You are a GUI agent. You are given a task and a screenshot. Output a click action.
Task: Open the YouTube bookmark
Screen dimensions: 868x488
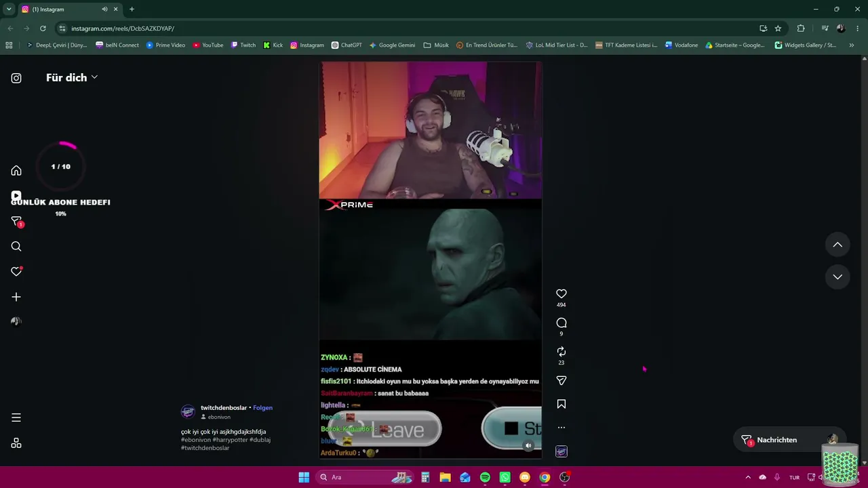point(208,45)
